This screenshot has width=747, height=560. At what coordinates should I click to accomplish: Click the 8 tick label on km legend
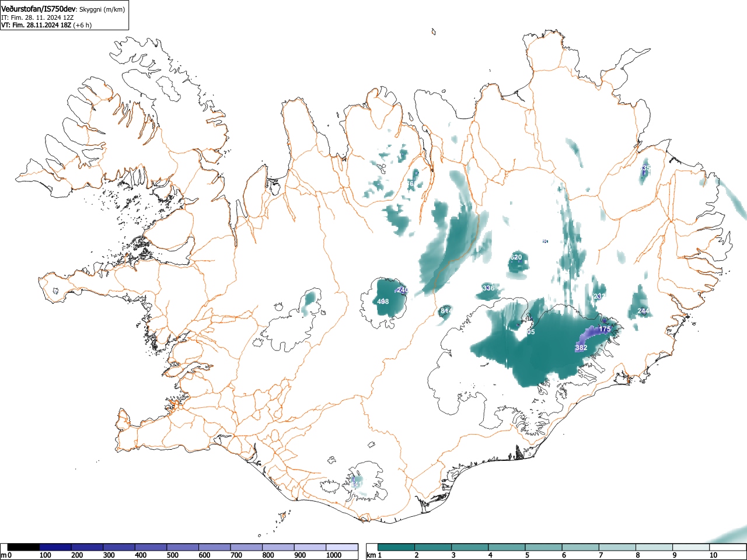[x=637, y=555]
